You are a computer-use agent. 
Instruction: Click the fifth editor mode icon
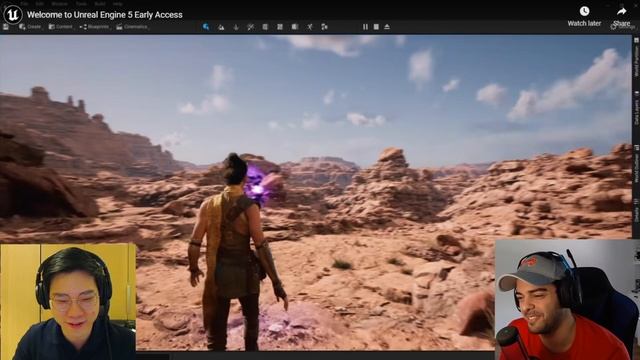pos(265,27)
